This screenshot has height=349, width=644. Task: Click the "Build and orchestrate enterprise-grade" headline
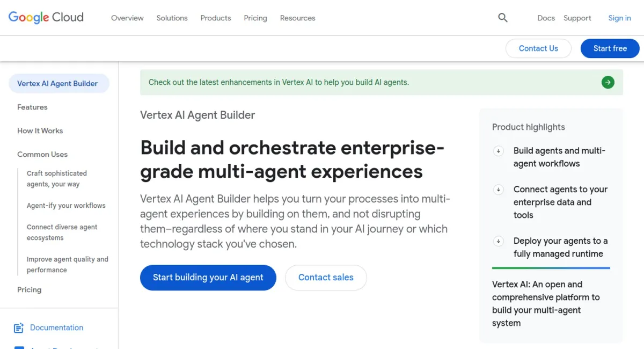(x=292, y=159)
